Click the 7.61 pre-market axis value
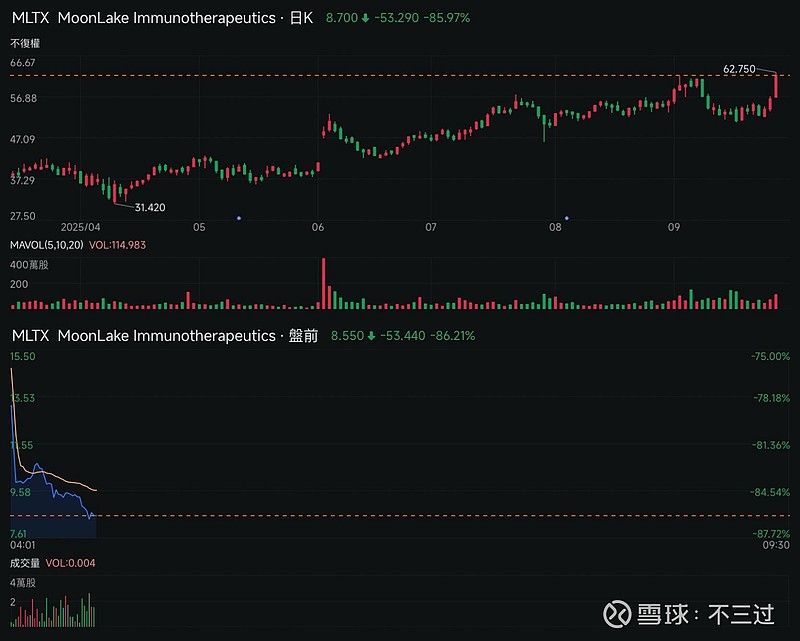 click(18, 534)
